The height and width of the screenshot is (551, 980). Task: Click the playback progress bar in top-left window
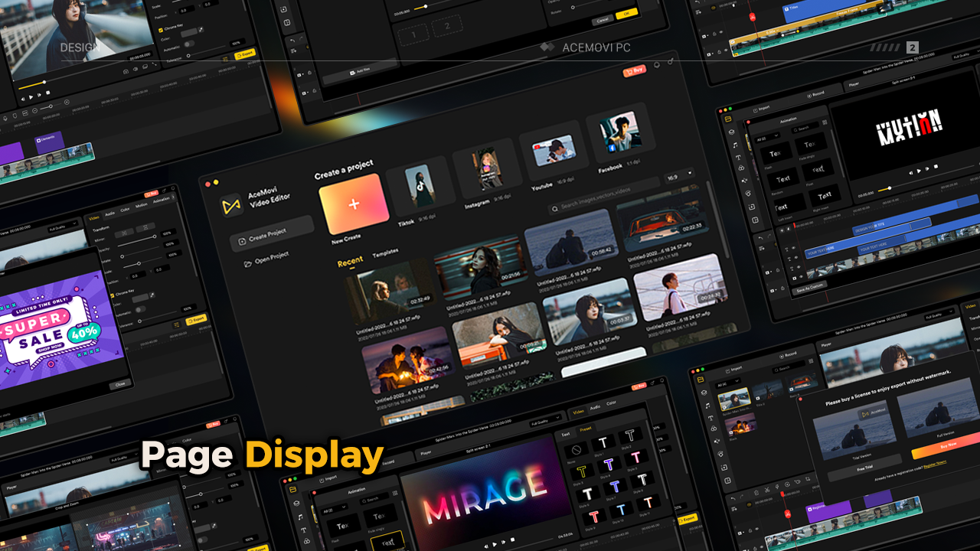(71, 75)
